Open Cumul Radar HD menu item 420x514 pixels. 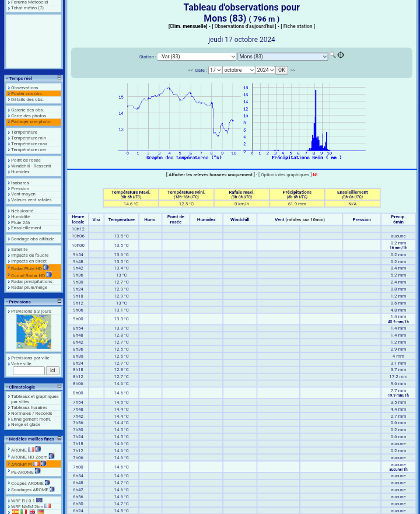[27, 276]
